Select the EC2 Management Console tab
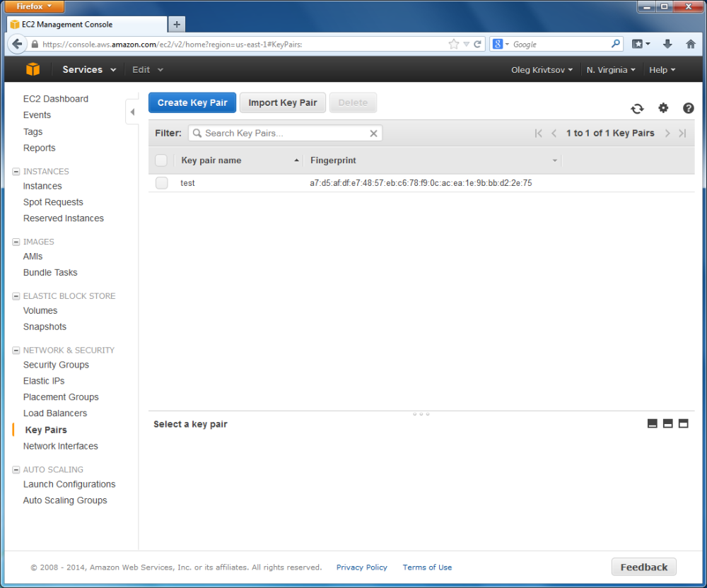Image resolution: width=707 pixels, height=588 pixels. point(86,24)
